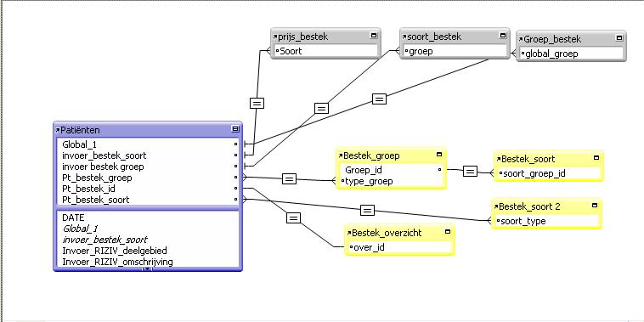This screenshot has width=644, height=322.
Task: Collapse the Bestek_soort table box
Action: pos(596,158)
